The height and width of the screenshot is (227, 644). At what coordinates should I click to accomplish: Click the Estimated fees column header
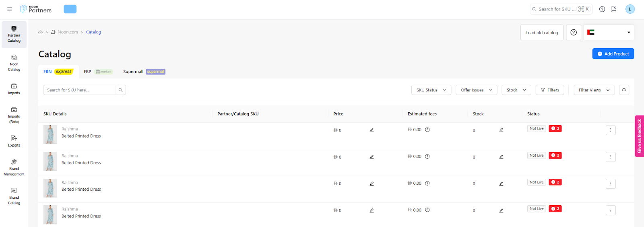(422, 114)
